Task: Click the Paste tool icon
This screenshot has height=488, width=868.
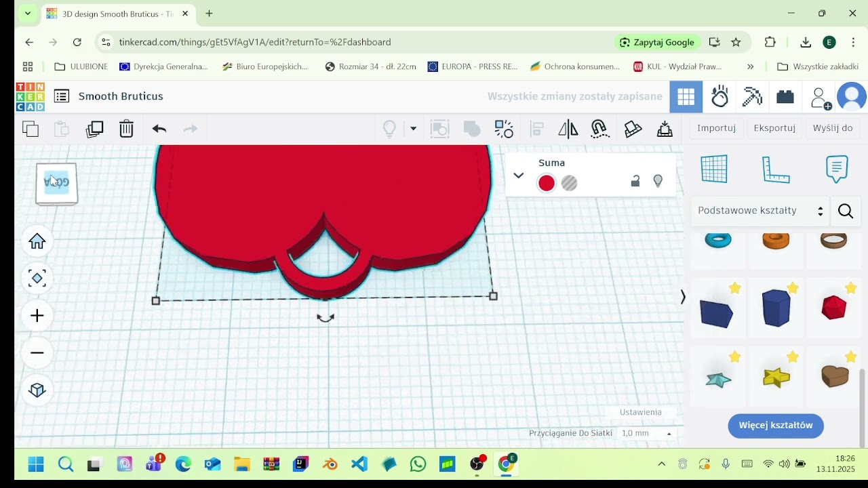Action: [x=62, y=129]
